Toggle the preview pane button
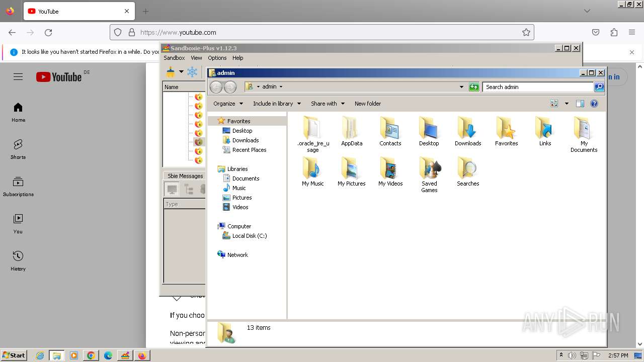 coord(580,104)
